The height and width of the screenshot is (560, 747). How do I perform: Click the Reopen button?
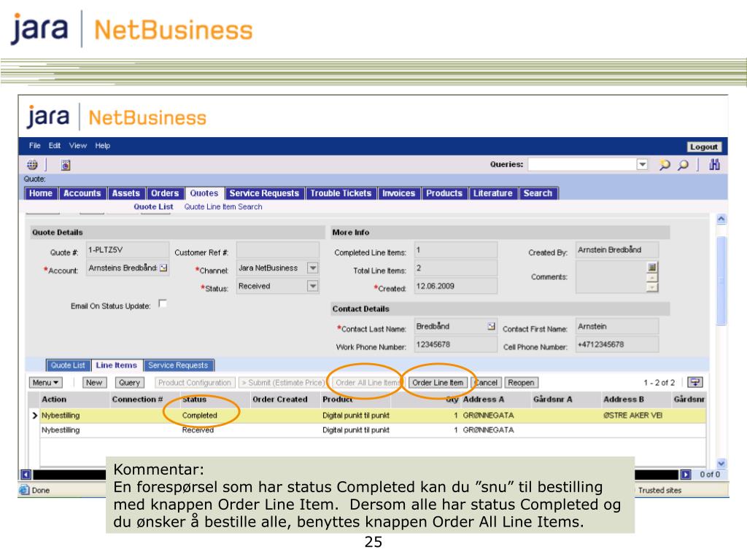521,382
